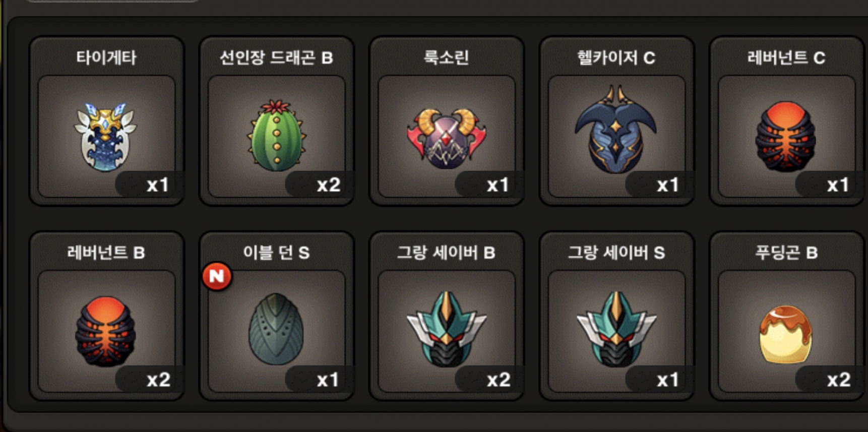Image resolution: width=868 pixels, height=432 pixels.
Task: Select the 타이게타 crystal egg icon
Action: coord(105,136)
